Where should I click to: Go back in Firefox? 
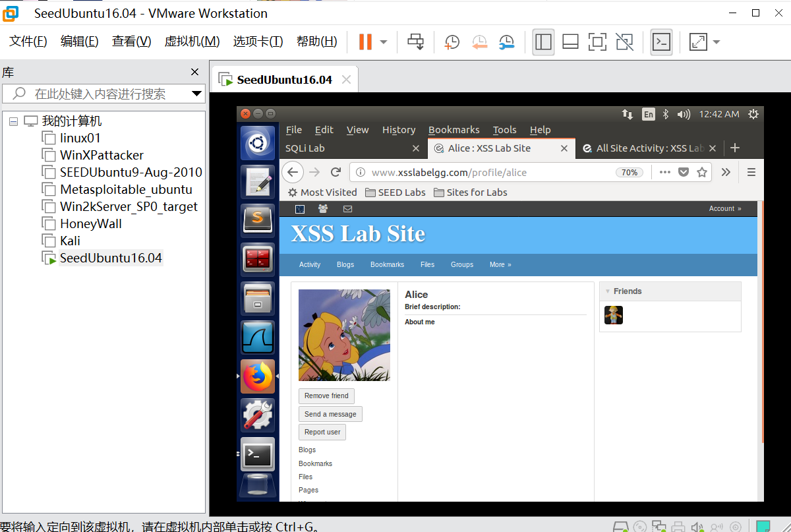click(293, 172)
